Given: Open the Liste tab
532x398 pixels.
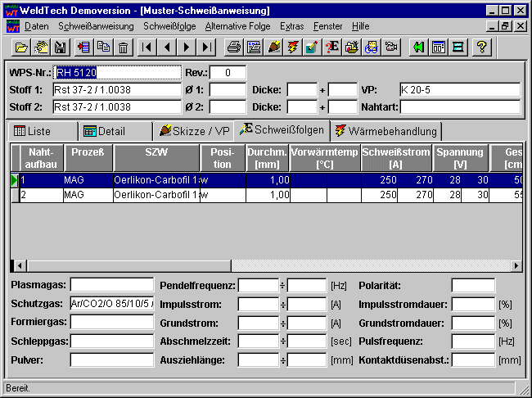Looking at the screenshot, I should tap(43, 131).
